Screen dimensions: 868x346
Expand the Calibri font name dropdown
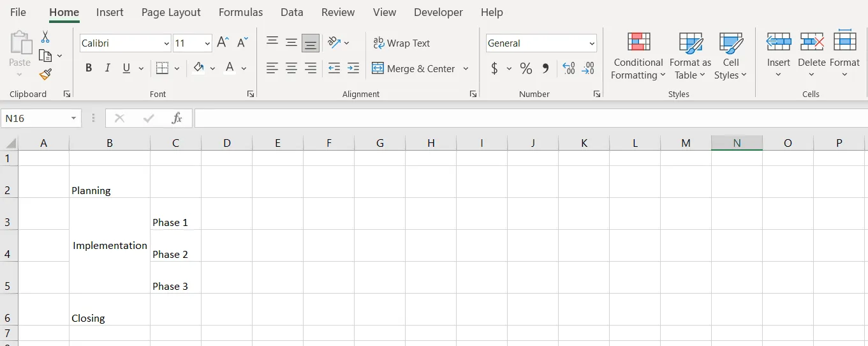click(166, 43)
